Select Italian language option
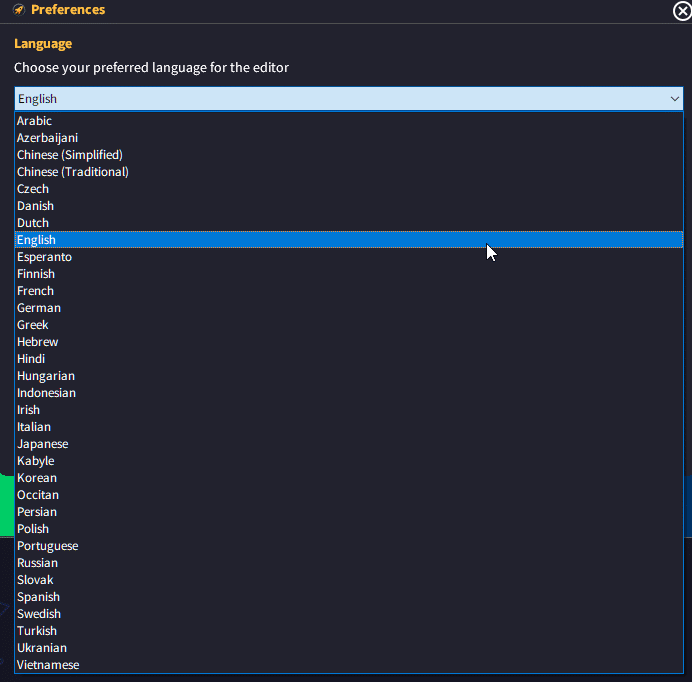The width and height of the screenshot is (692, 682). [349, 426]
